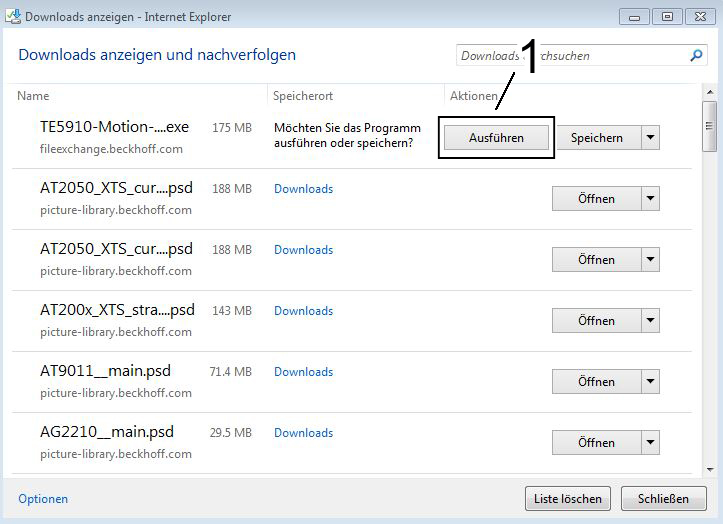The height and width of the screenshot is (524, 723).
Task: Click the 175 MB size value
Action: pos(232,127)
